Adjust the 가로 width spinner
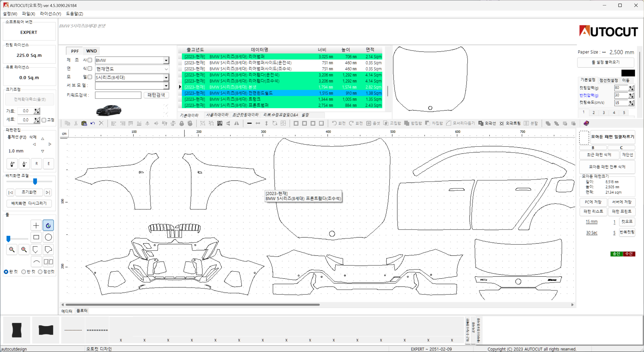 click(x=37, y=111)
